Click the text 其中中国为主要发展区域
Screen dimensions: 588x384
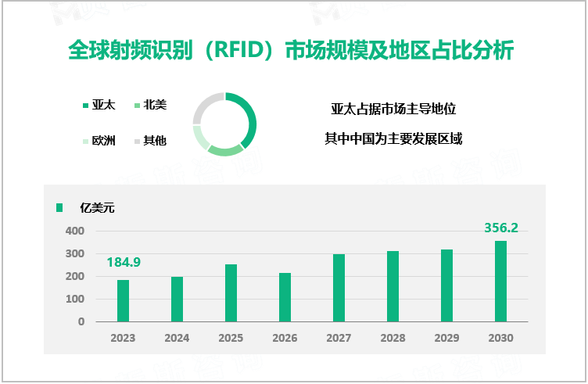click(x=393, y=138)
